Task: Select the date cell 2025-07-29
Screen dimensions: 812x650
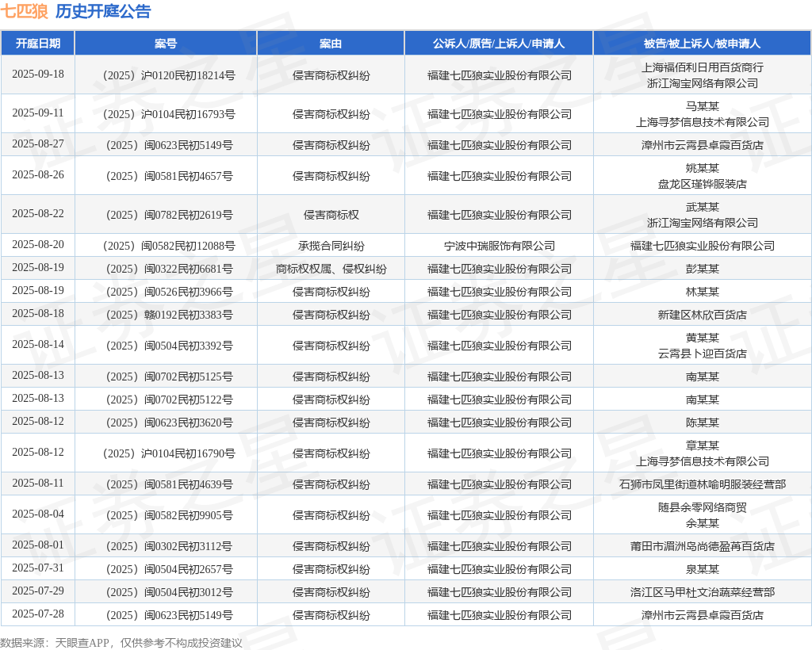Action: pyautogui.click(x=38, y=591)
